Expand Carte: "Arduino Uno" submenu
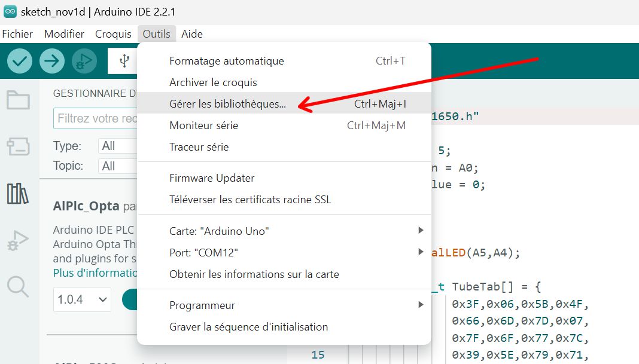The width and height of the screenshot is (639, 364). click(284, 231)
